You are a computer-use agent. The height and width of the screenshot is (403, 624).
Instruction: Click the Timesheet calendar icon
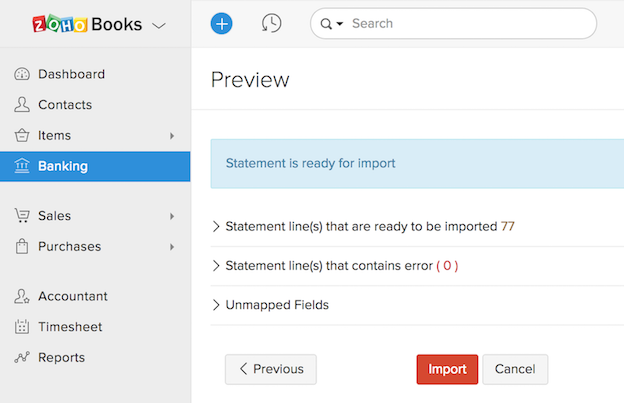(x=22, y=327)
